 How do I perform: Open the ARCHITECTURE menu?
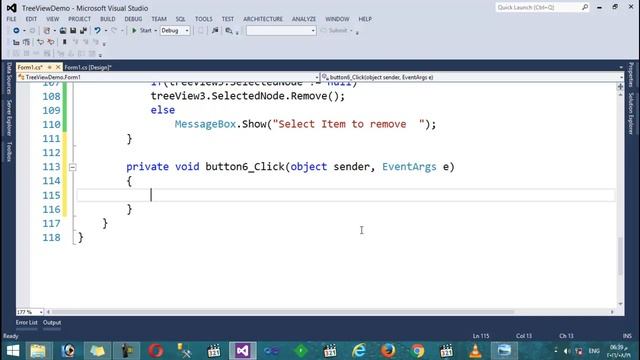pos(263,19)
